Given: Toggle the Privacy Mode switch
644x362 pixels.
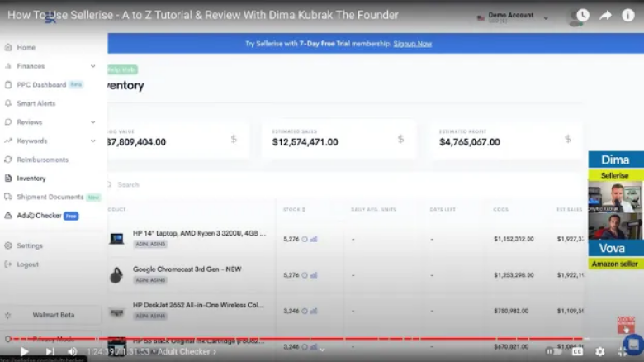Looking at the screenshot, I should [7, 339].
